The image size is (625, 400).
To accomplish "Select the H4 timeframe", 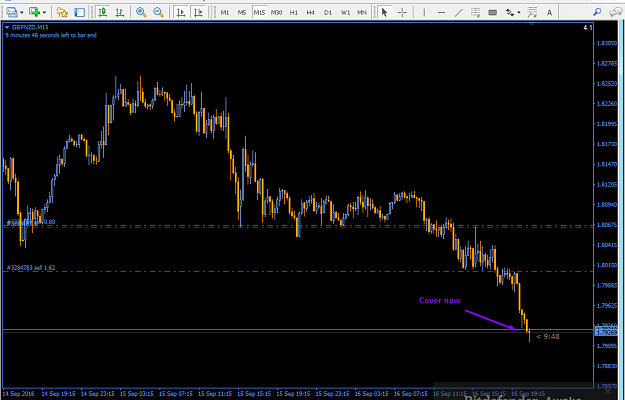I will 311,13.
